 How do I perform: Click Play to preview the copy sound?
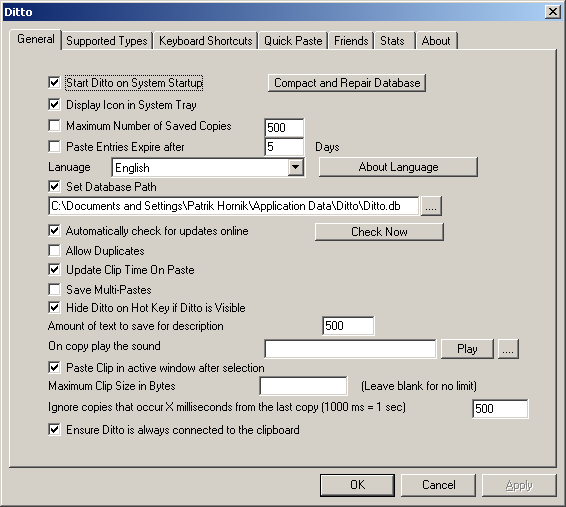click(467, 349)
